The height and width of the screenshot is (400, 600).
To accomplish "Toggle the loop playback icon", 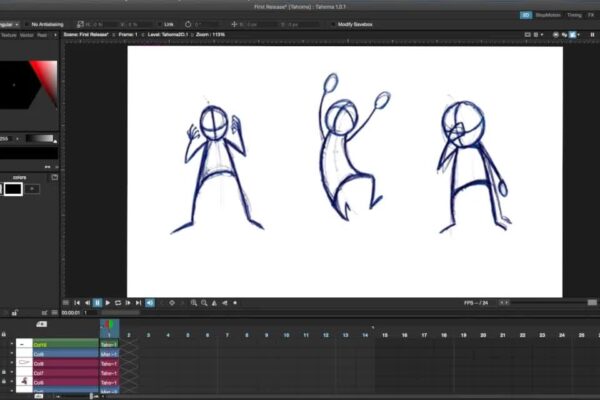I will click(118, 302).
